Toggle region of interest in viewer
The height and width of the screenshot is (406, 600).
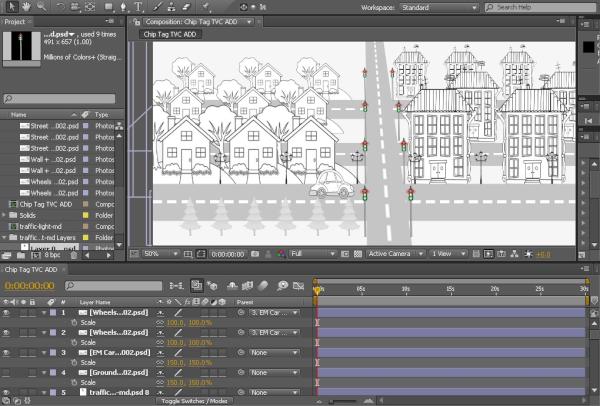coord(345,254)
